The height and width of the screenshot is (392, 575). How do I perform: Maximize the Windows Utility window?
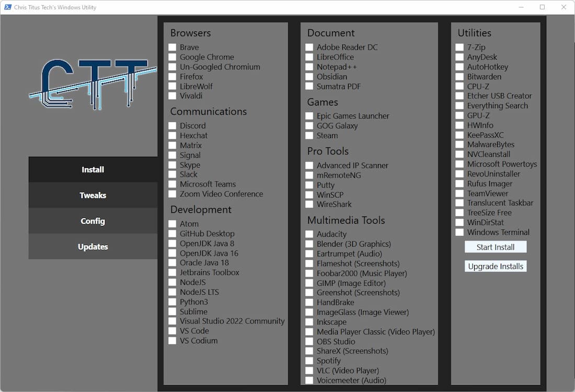point(543,7)
